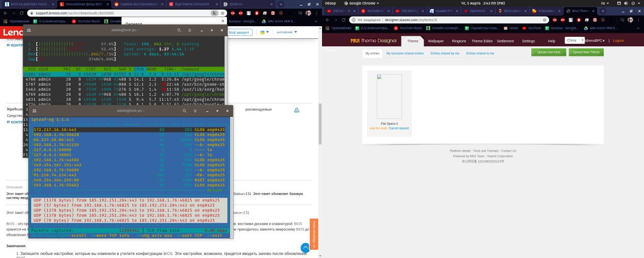Screen dimensions: 644x258
Task: Open Help tab in MIUI Designer
Action: (551, 41)
